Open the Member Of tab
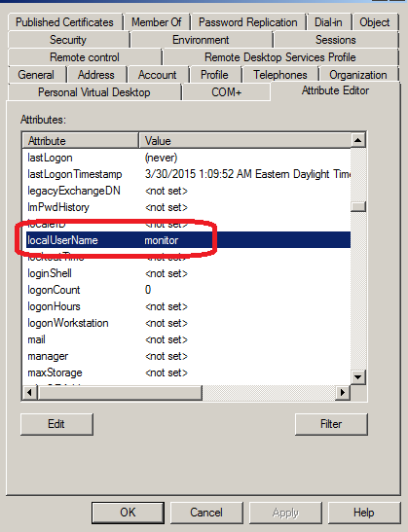This screenshot has height=532, width=408. (157, 22)
